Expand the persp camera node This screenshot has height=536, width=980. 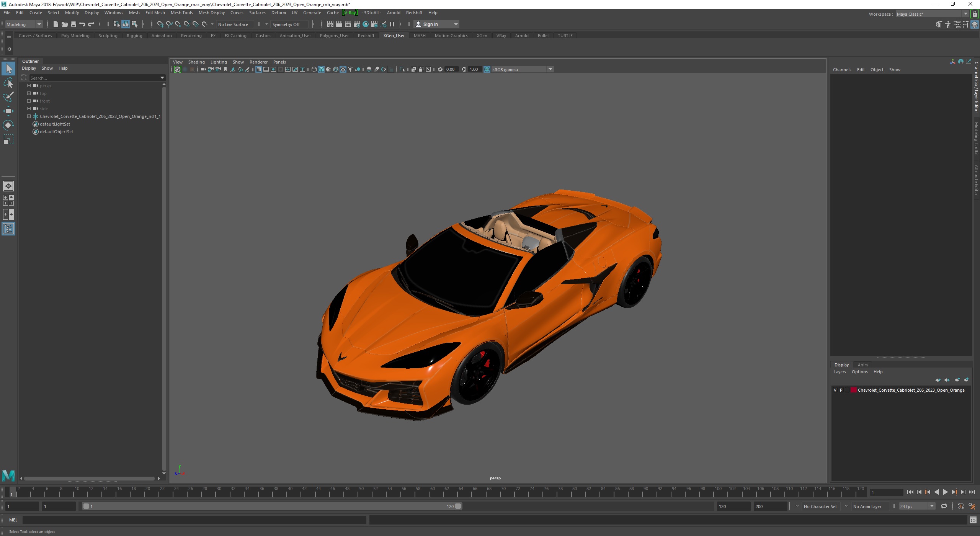click(x=29, y=86)
